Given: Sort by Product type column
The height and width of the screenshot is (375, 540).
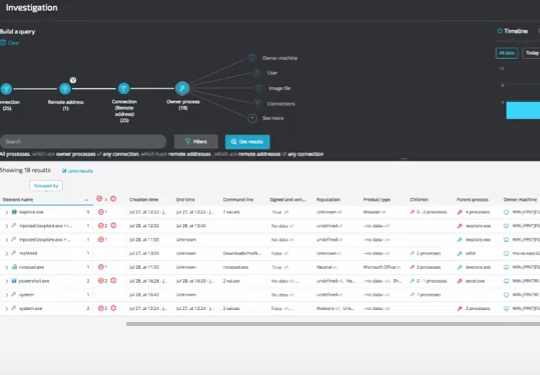Looking at the screenshot, I should [377, 200].
